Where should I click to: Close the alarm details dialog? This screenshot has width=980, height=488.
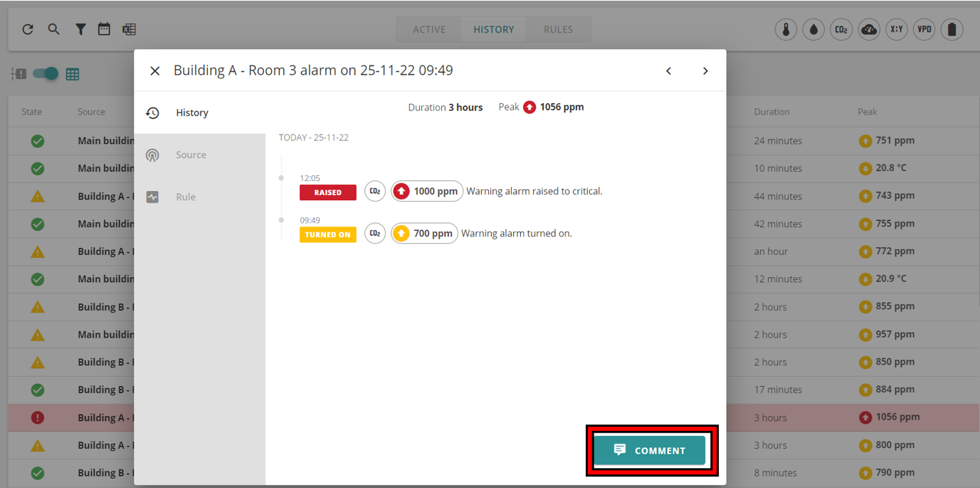pos(154,71)
